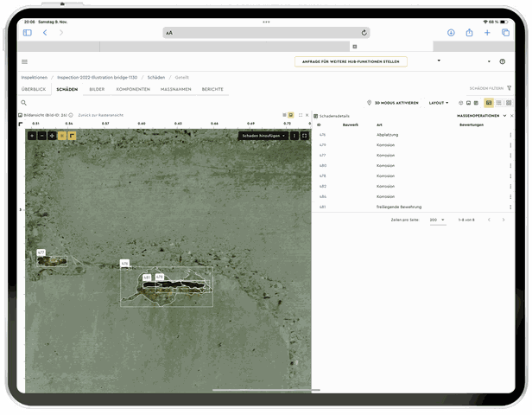
Task: Click the Bild-ID info circle icon
Action: (71, 115)
